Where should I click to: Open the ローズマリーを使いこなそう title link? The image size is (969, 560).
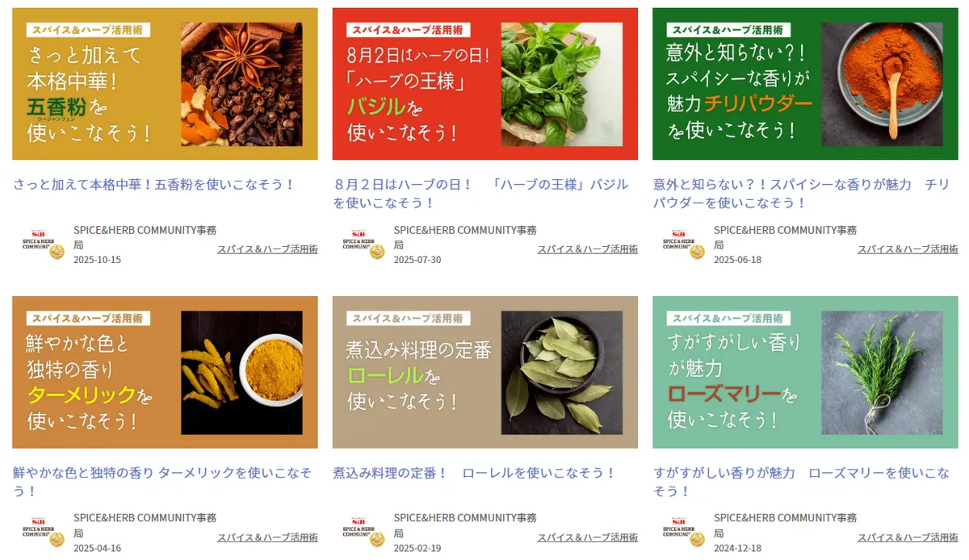point(802,482)
